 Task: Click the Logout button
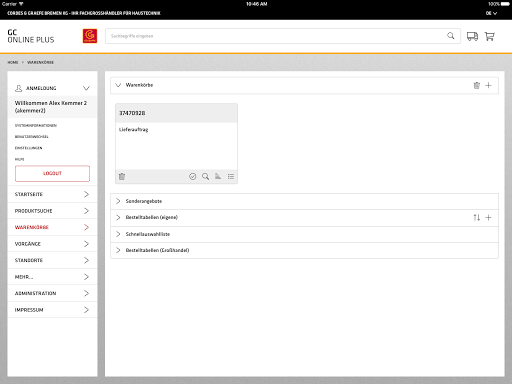coord(52,173)
